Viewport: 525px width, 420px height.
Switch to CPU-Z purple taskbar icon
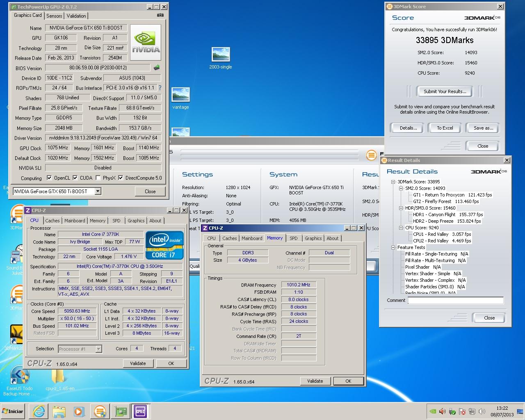[140, 411]
